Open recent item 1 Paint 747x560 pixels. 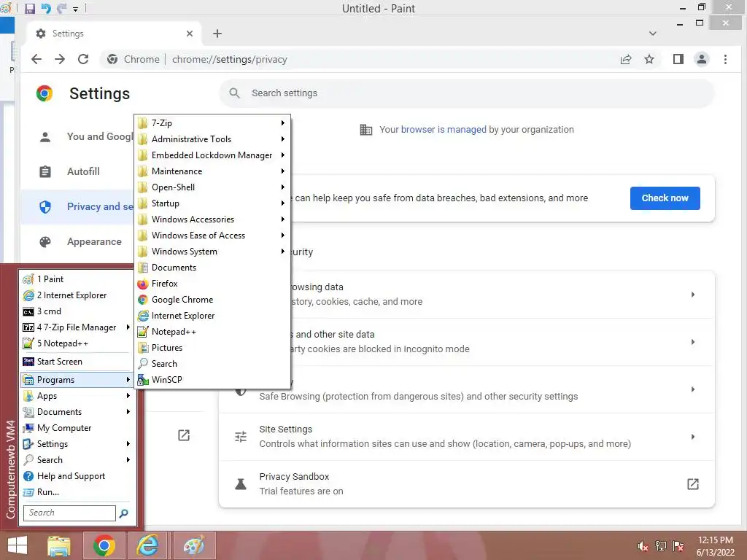[76, 279]
